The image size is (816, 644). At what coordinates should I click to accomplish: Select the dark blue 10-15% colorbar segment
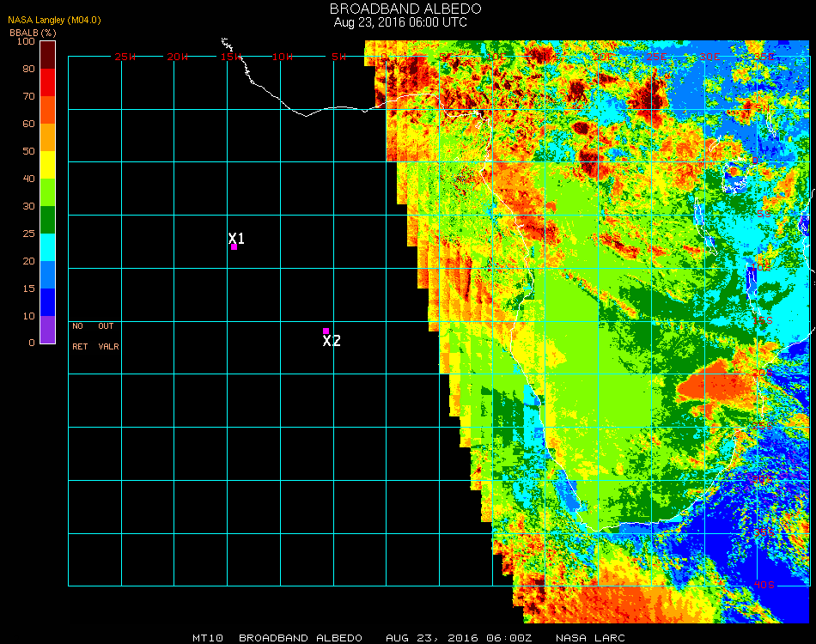[x=47, y=301]
